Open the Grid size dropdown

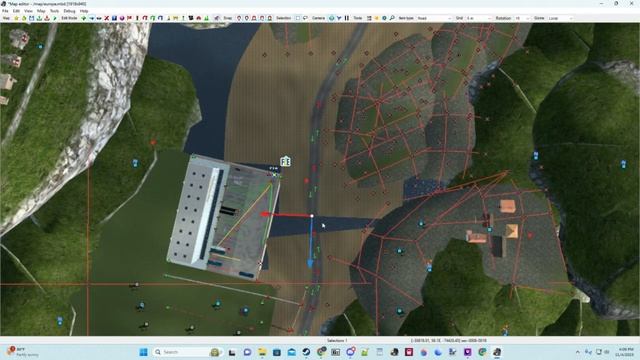click(479, 18)
